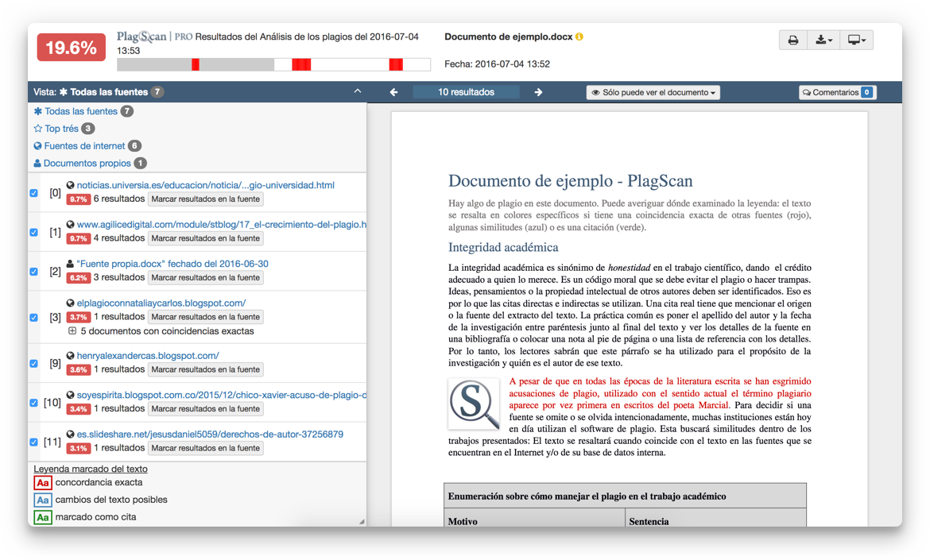The height and width of the screenshot is (560, 930).
Task: Click the 9.7% badge of source [0]
Action: click(x=78, y=199)
